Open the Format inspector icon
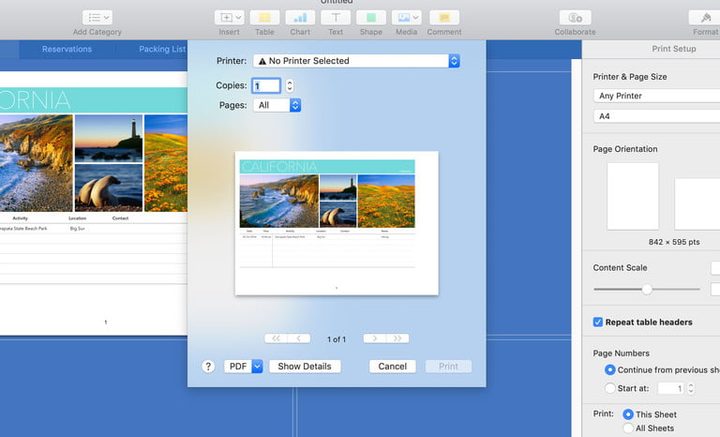Screen dimensions: 720x437 click(x=705, y=18)
